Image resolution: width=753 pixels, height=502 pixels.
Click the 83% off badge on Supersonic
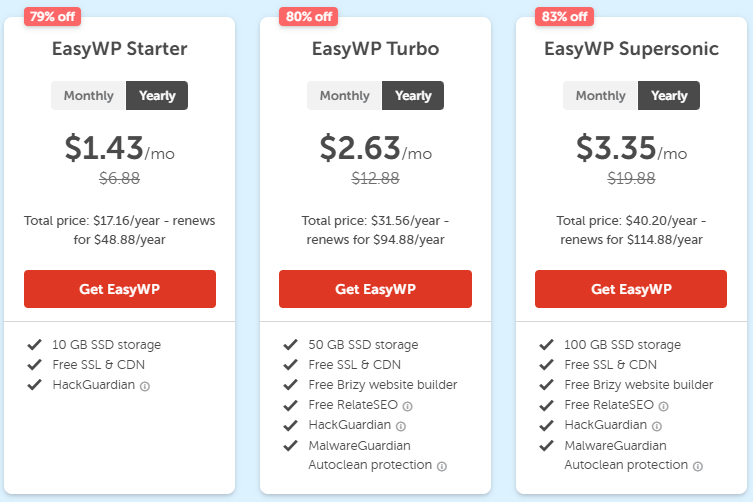[x=565, y=15]
